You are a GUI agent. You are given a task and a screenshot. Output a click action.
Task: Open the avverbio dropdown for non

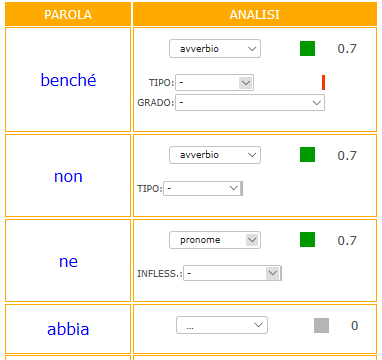coord(215,155)
